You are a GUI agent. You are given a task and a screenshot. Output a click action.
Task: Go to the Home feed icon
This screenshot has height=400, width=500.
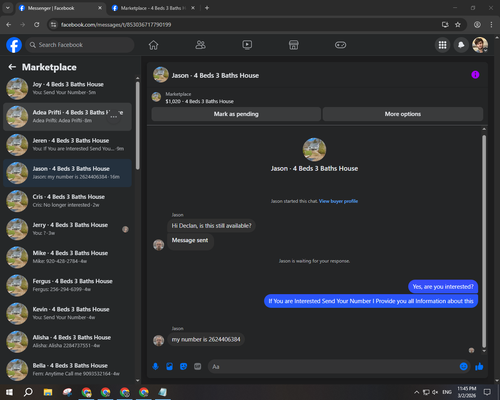pyautogui.click(x=153, y=45)
